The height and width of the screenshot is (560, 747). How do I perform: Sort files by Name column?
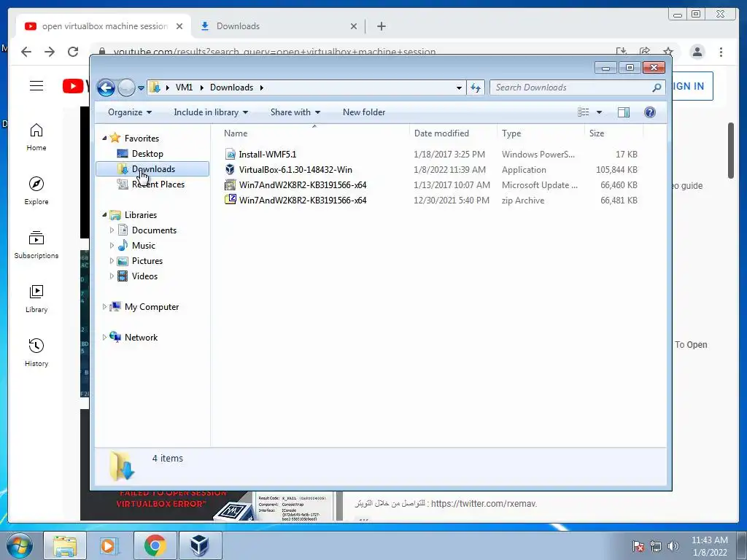coord(314,133)
